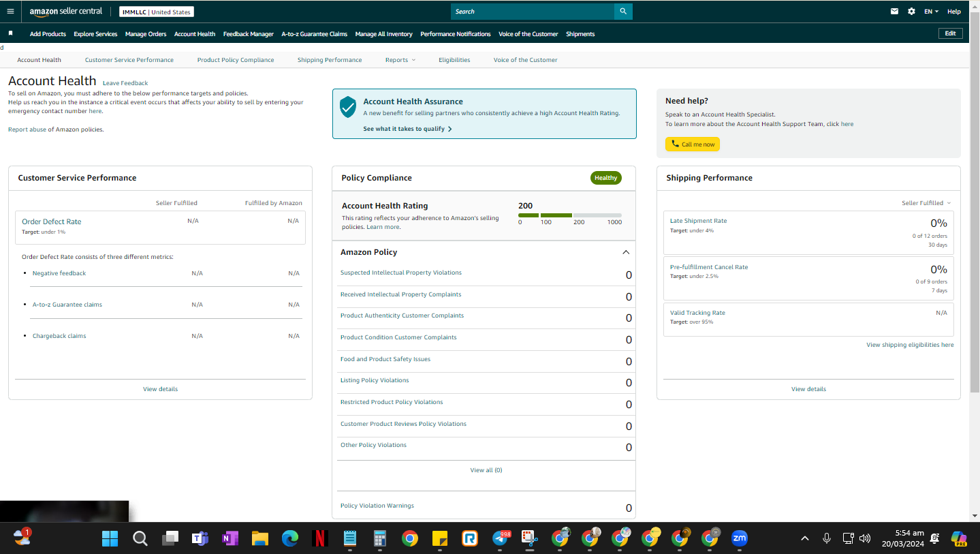Click the Account Health Rating progress bar
The height and width of the screenshot is (554, 980).
tap(570, 215)
